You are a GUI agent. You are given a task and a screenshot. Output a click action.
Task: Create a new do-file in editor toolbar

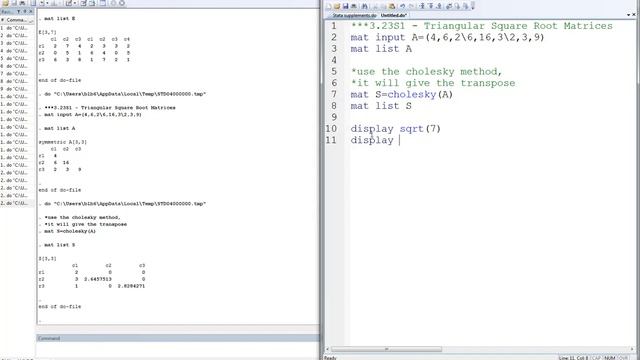tap(329, 6)
